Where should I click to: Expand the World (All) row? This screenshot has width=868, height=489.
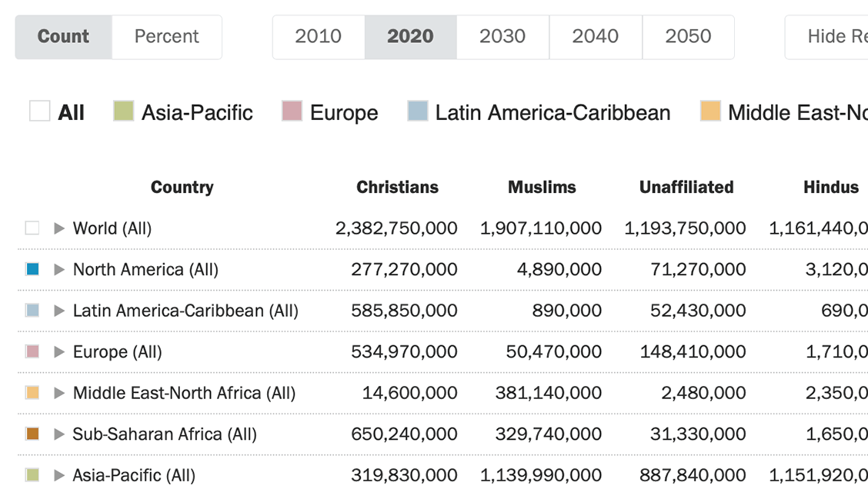point(59,228)
